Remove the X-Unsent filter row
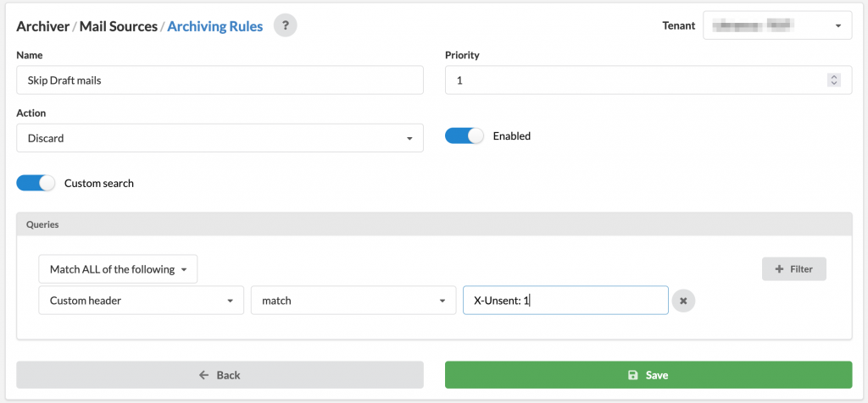This screenshot has width=868, height=403. (x=683, y=301)
